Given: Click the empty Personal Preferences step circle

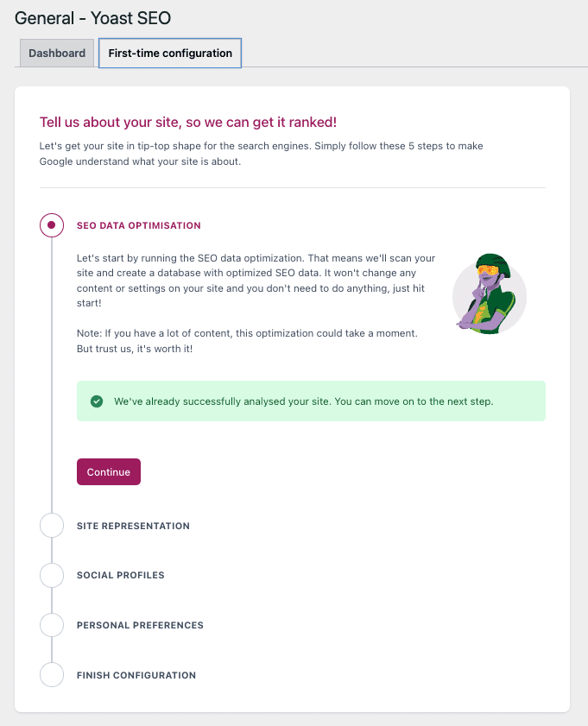Looking at the screenshot, I should point(51,625).
